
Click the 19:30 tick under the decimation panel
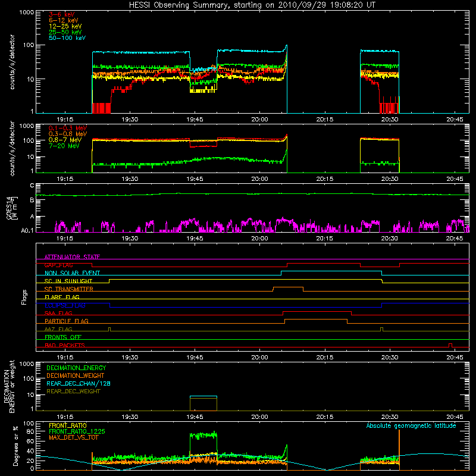130,417
